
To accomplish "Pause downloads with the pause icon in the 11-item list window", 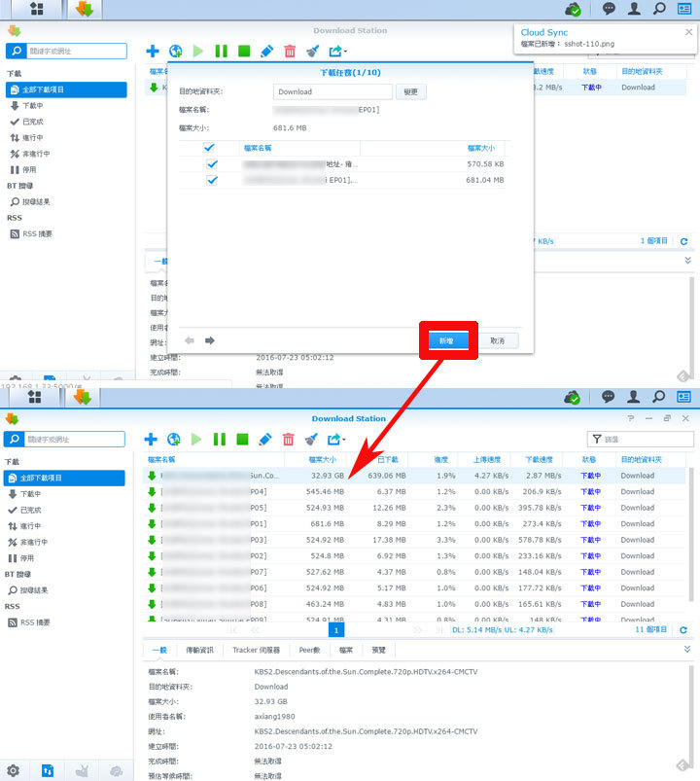I will coord(220,440).
